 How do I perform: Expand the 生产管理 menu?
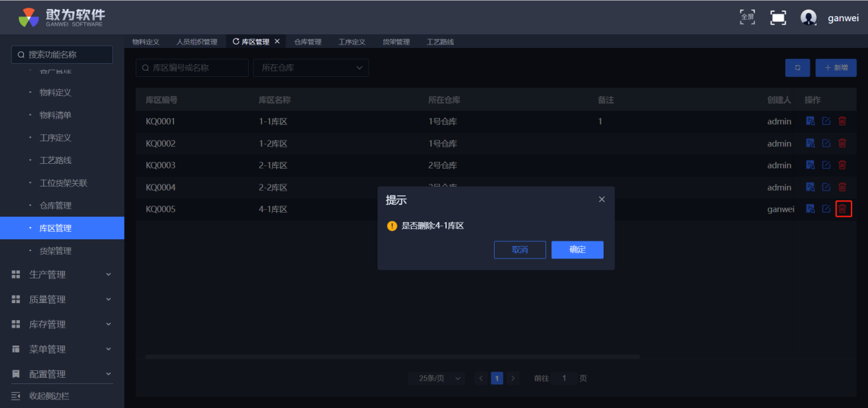pyautogui.click(x=62, y=274)
